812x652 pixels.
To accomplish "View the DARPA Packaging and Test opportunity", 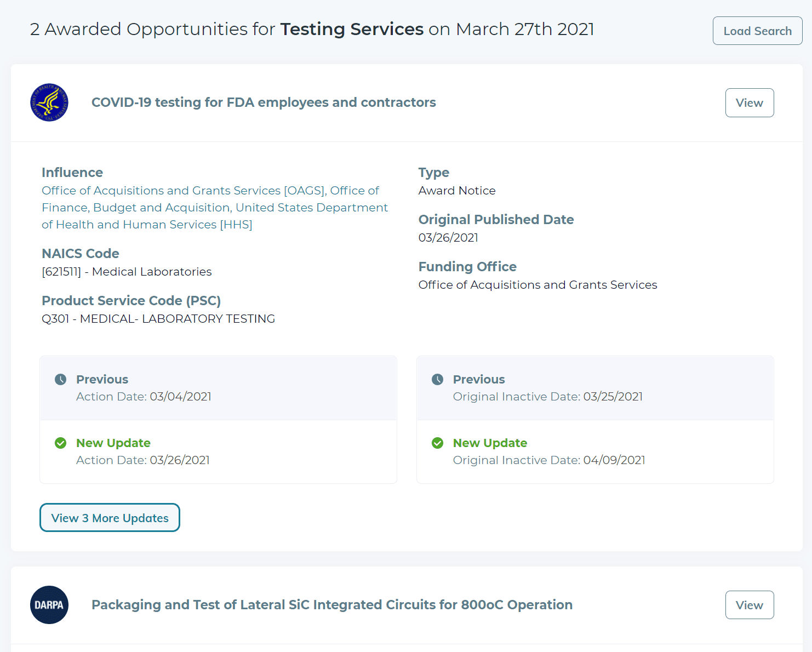I will [749, 605].
